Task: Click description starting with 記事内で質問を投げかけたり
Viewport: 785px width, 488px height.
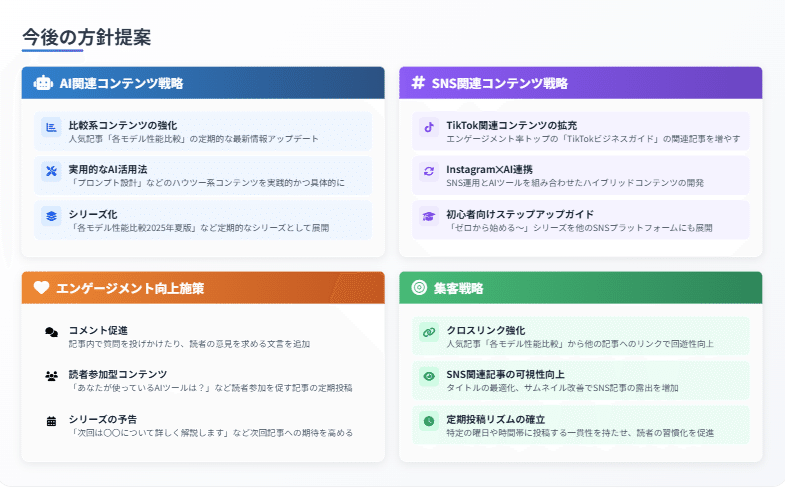Action: pyautogui.click(x=189, y=344)
